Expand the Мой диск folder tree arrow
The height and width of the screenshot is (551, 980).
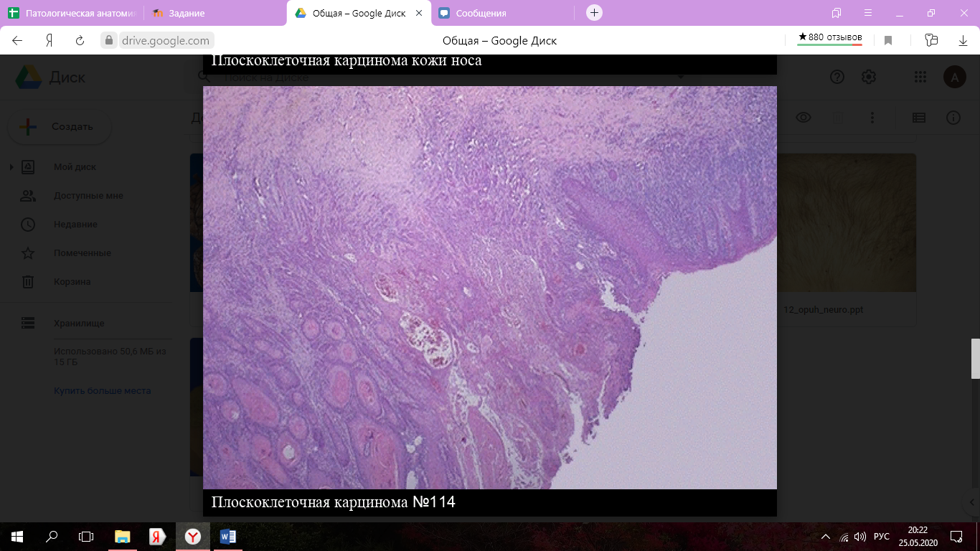pyautogui.click(x=11, y=167)
